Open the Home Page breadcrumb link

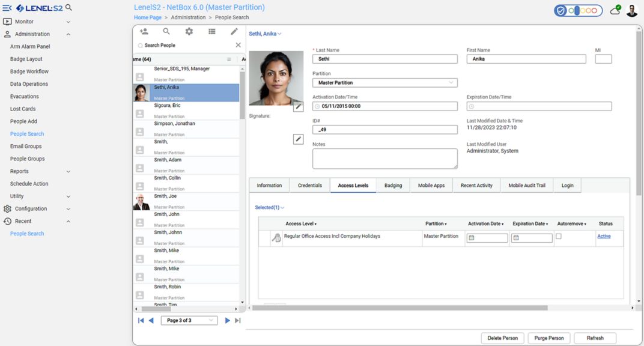tap(147, 17)
